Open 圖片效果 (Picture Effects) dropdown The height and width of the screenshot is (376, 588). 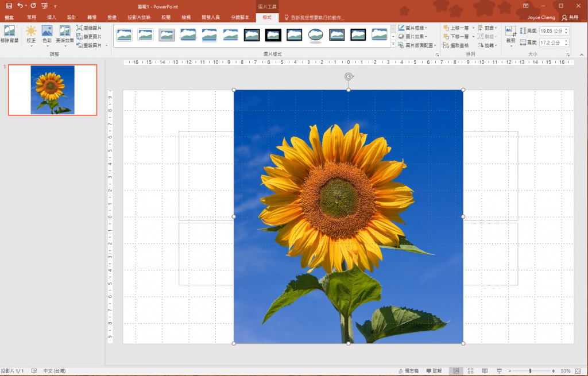413,37
